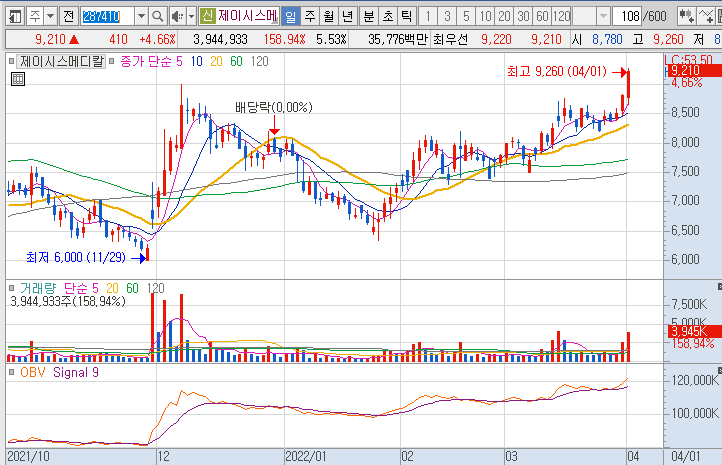Open the data table grid icon
Image resolution: width=722 pixels, height=465 pixels.
tap(18, 79)
